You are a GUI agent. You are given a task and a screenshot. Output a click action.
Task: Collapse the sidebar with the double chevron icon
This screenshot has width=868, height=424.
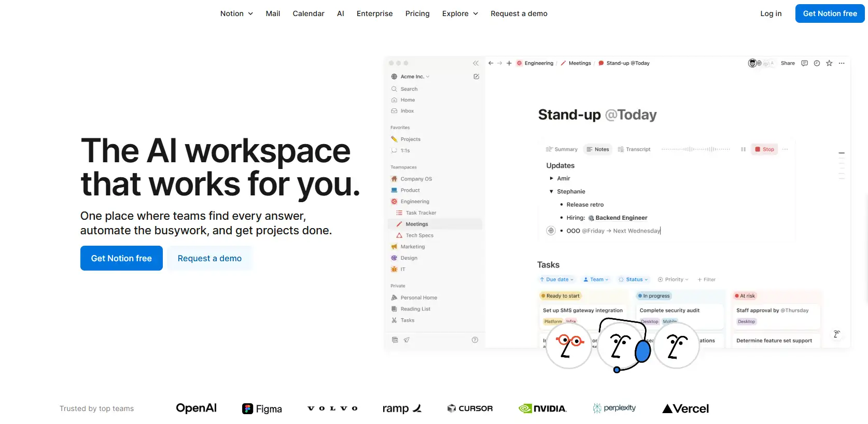pos(475,63)
